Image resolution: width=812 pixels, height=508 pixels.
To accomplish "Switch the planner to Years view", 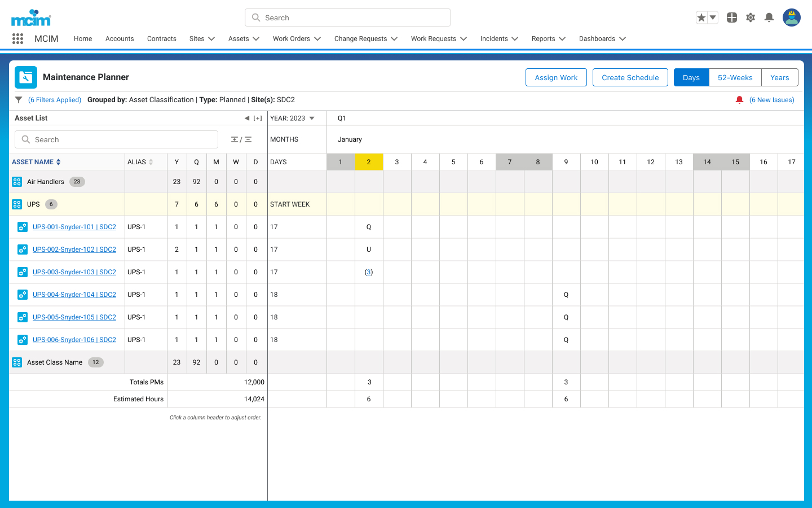I will [x=780, y=77].
